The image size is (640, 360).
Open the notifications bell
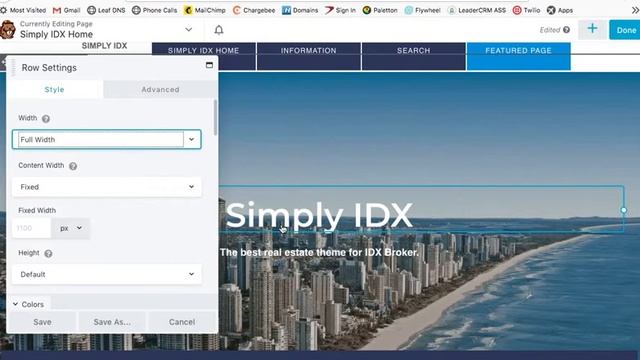[219, 30]
